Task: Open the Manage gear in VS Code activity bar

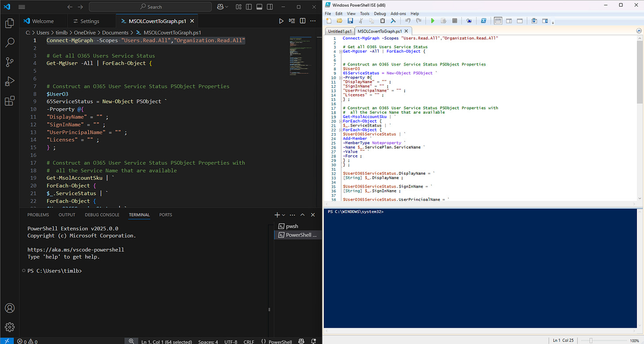Action: coord(9,328)
